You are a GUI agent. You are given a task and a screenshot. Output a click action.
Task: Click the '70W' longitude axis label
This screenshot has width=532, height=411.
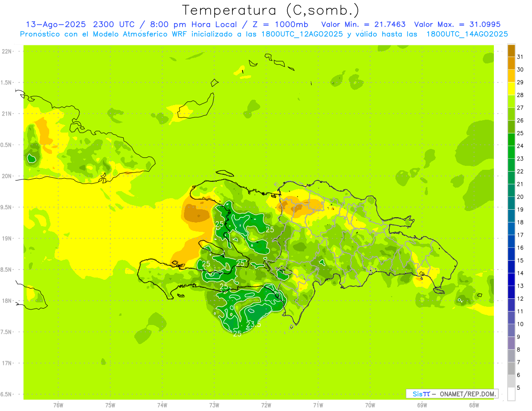click(370, 405)
